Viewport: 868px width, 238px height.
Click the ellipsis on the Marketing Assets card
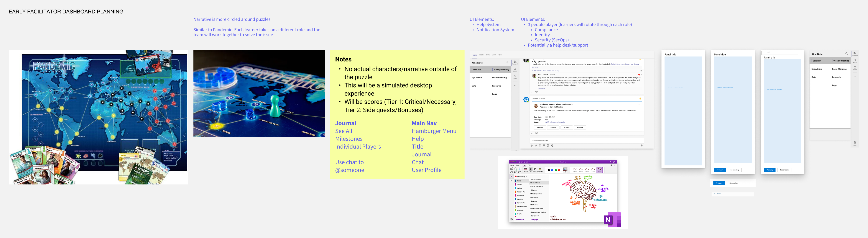pos(639,105)
